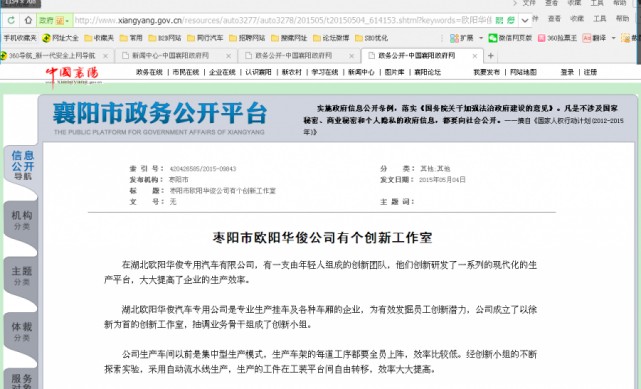Open the 网址大全 bookmark icon
Viewport: 641px width, 389px height.
pyautogui.click(x=46, y=38)
